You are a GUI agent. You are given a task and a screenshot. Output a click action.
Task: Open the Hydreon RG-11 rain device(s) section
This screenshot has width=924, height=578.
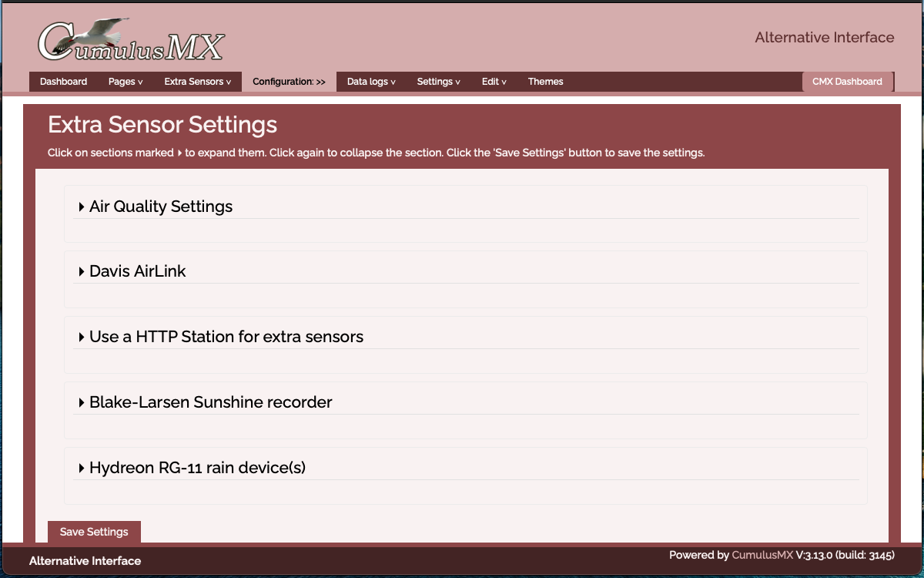tap(82, 468)
